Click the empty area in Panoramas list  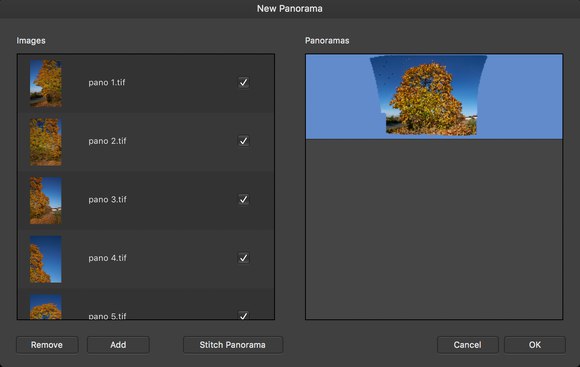tap(434, 229)
